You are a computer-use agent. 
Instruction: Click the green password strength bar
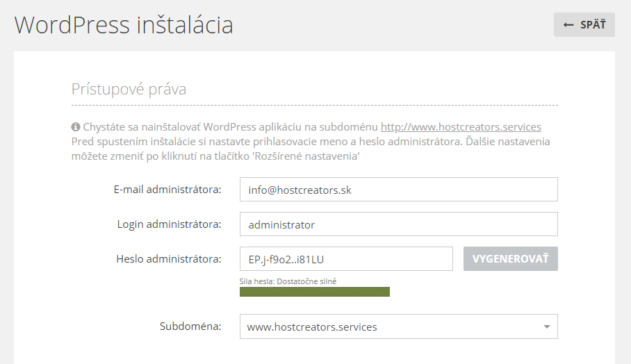coord(315,292)
